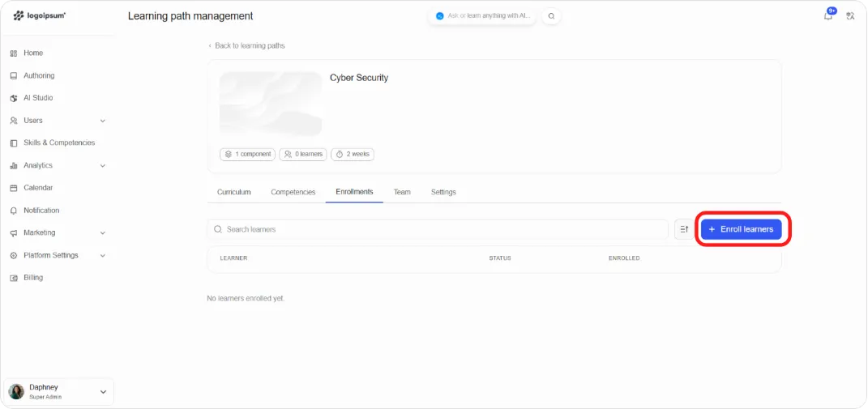Click the Enroll learners button
868x409 pixels.
pos(742,229)
